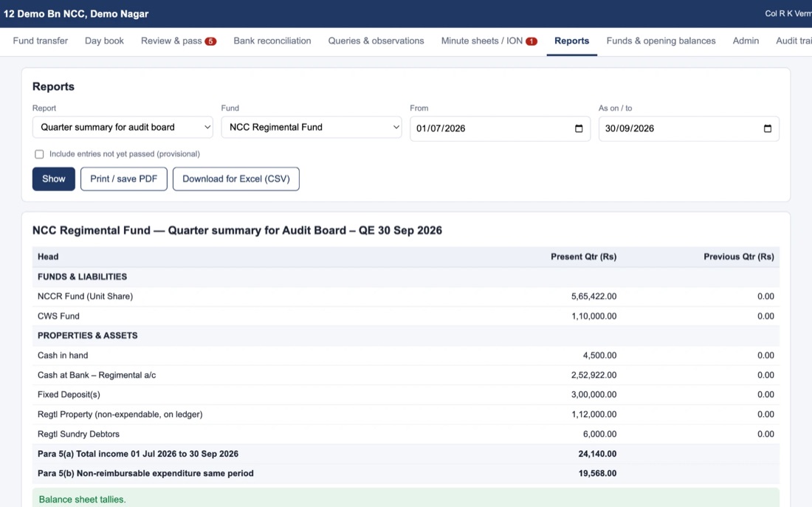
Task: Click Cash at Bank – Regimental a/c row
Action: 406,375
